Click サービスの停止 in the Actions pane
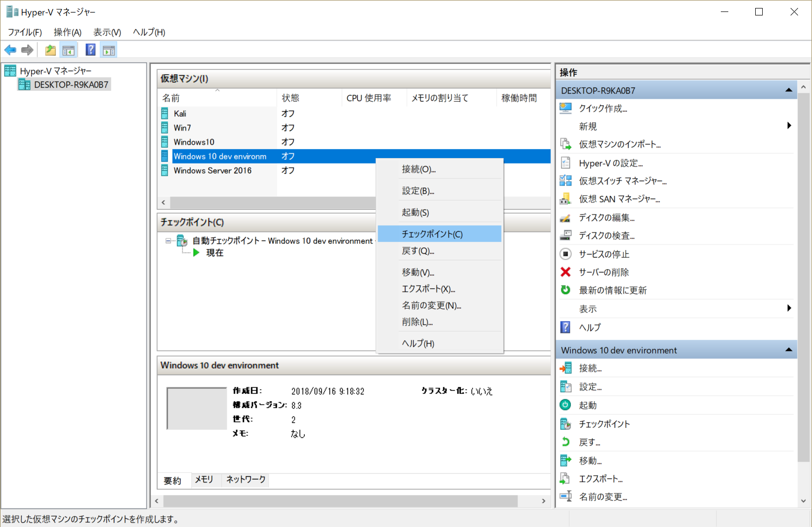The image size is (812, 527). coord(604,254)
